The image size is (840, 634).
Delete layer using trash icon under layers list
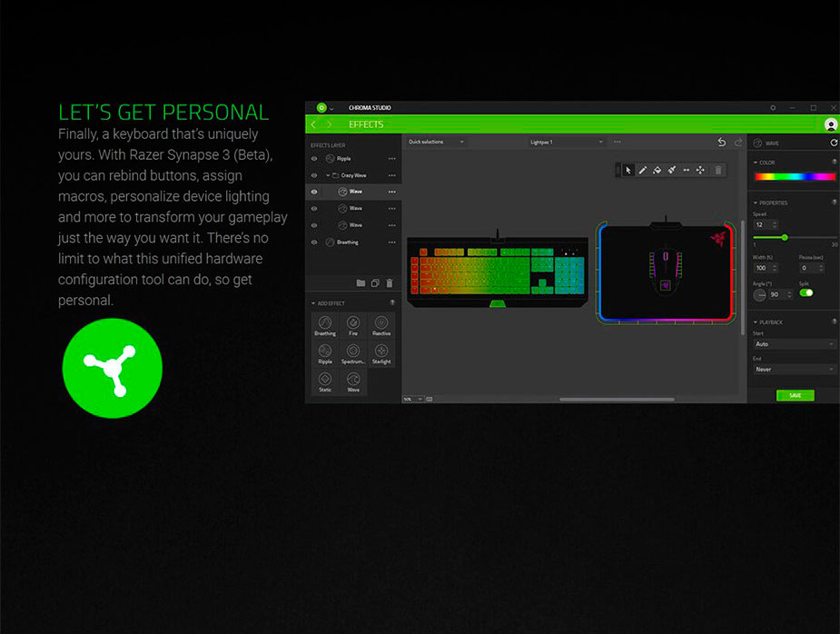pos(390,283)
